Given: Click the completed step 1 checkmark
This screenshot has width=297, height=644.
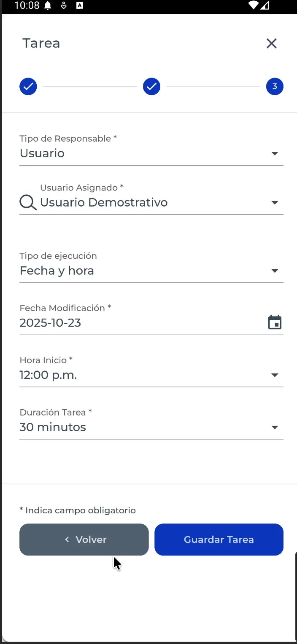Looking at the screenshot, I should (x=28, y=86).
